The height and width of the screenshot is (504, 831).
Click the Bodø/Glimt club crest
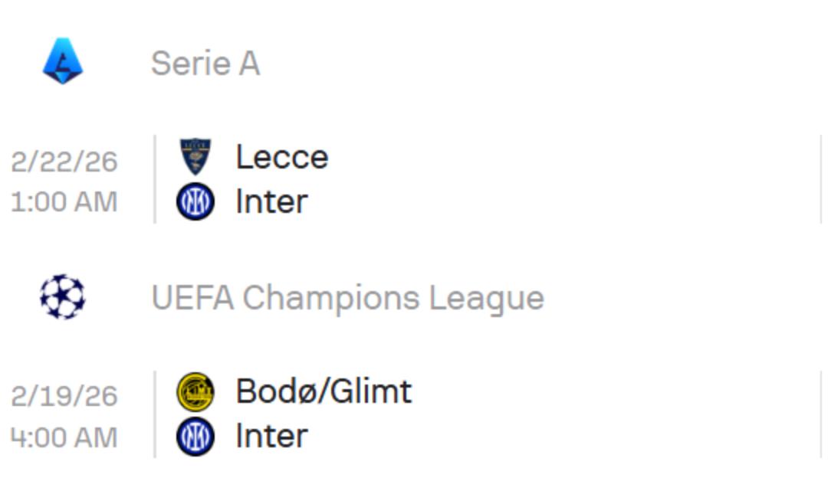click(195, 391)
